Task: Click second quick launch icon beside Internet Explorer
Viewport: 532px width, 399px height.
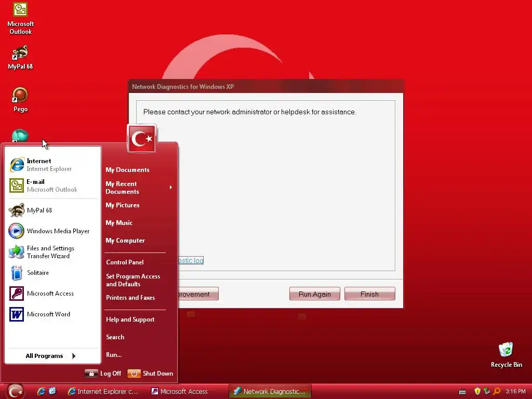Action: coord(52,391)
